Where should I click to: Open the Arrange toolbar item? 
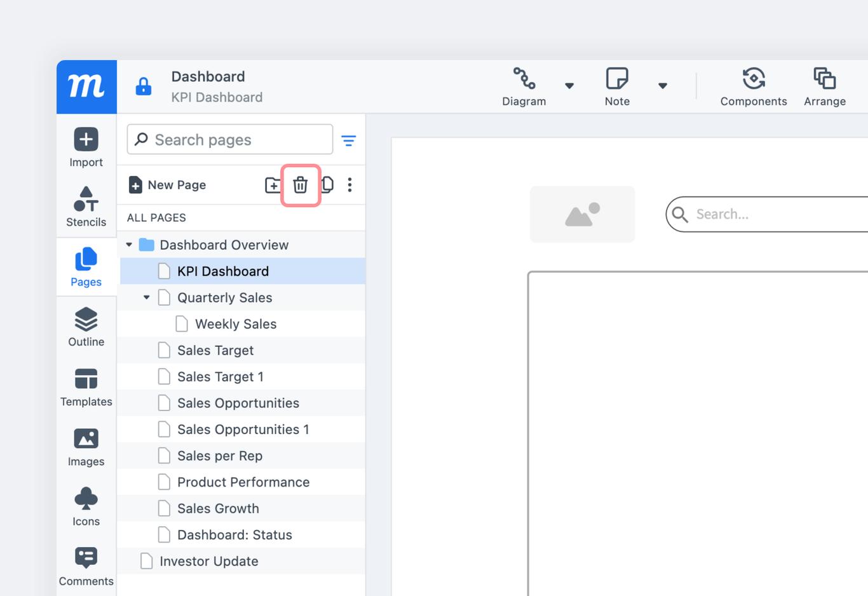pyautogui.click(x=825, y=87)
